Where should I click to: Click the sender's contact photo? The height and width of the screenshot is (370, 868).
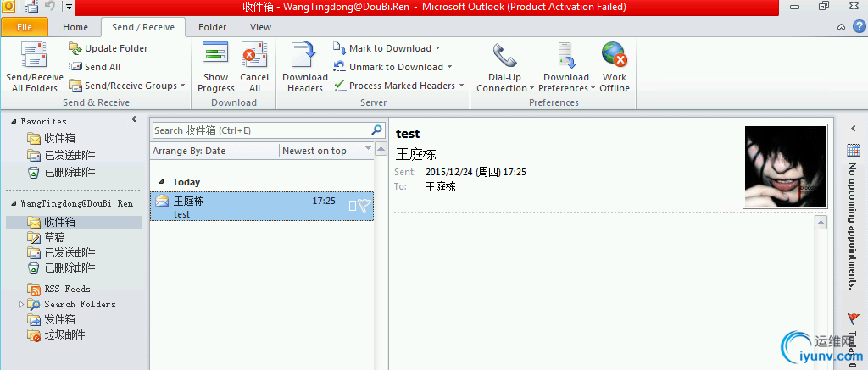[x=785, y=167]
